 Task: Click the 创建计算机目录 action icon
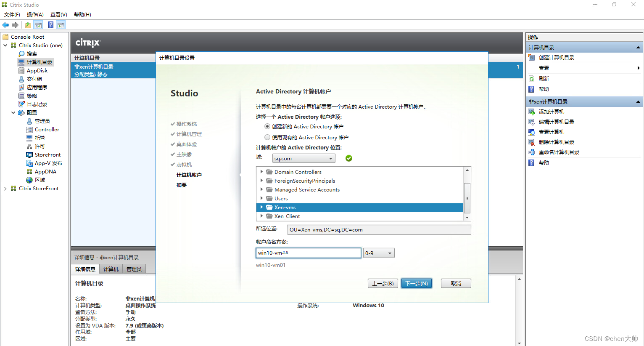coord(531,58)
